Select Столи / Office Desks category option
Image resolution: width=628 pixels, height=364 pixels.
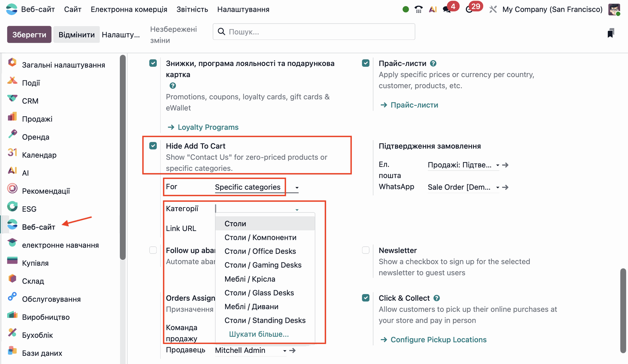[x=260, y=251]
